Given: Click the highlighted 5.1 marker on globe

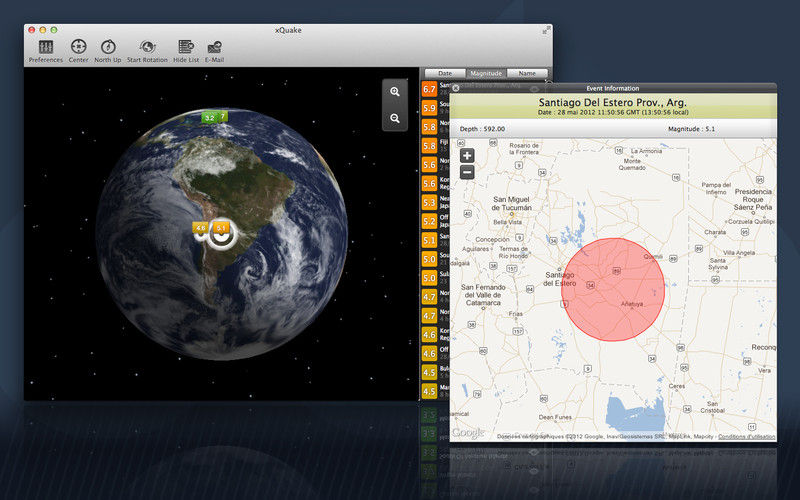Looking at the screenshot, I should point(221,228).
